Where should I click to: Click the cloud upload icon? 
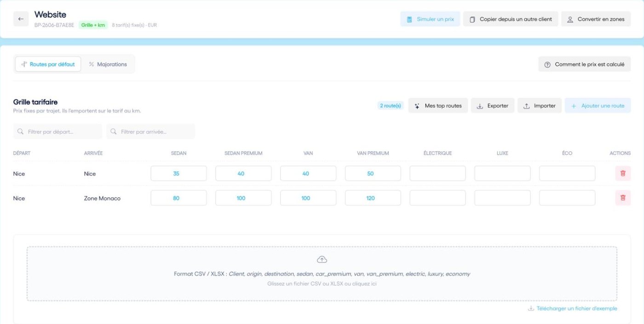coord(322,260)
